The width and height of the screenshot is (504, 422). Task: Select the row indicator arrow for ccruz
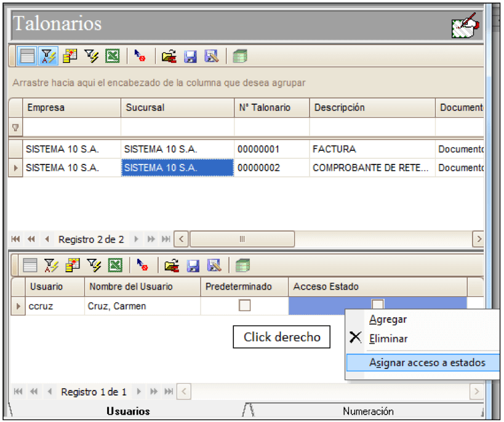tap(18, 306)
